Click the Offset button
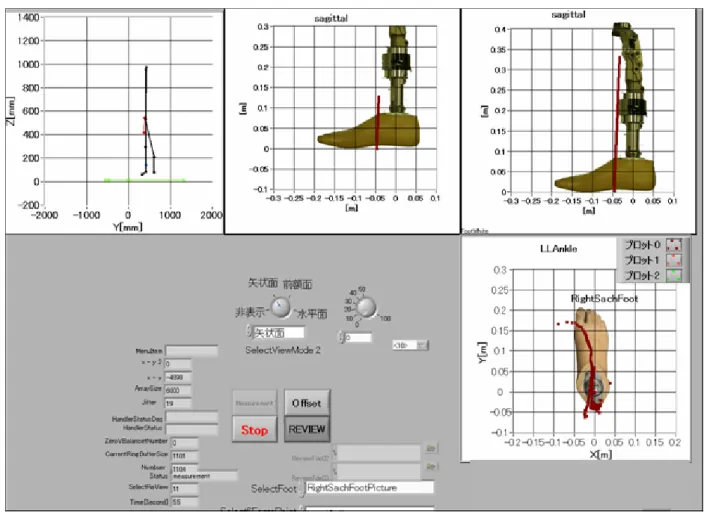Screen dimensions: 704x513 point(307,403)
